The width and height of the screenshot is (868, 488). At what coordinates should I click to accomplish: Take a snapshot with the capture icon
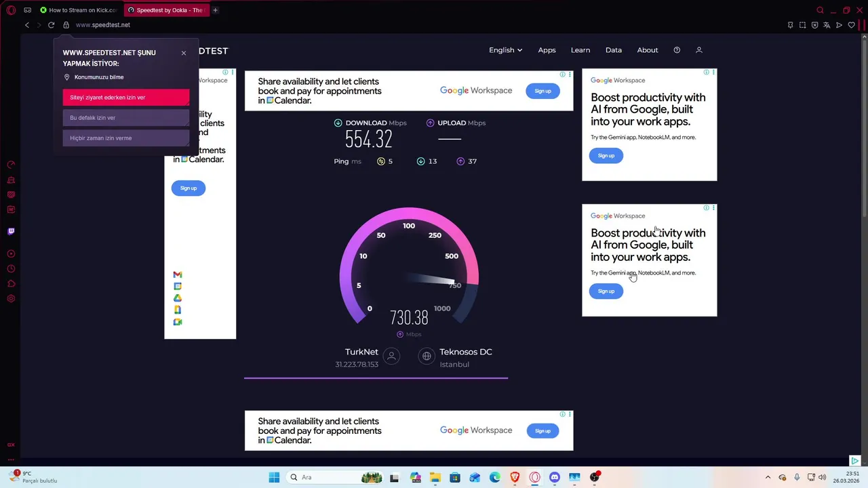(802, 25)
